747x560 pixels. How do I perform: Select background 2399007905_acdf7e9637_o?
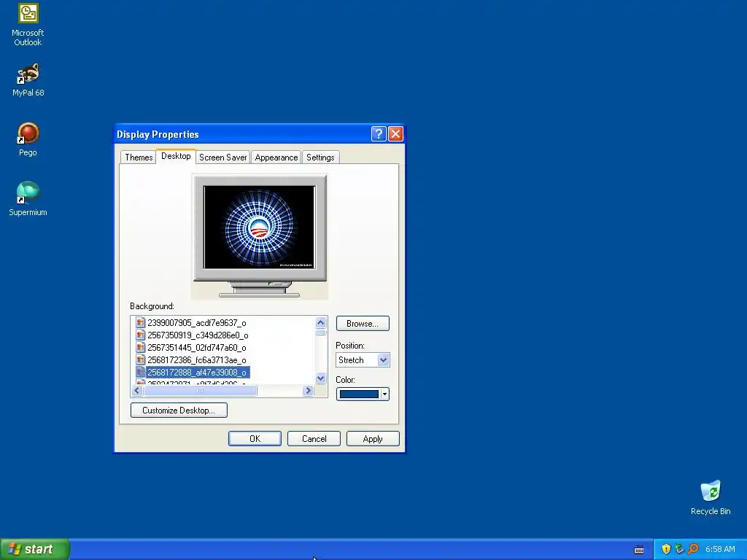197,323
